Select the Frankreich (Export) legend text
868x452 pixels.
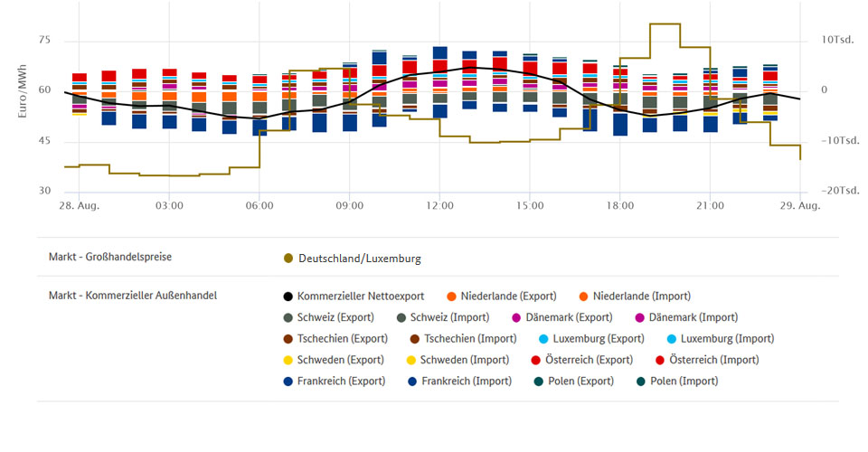[341, 381]
